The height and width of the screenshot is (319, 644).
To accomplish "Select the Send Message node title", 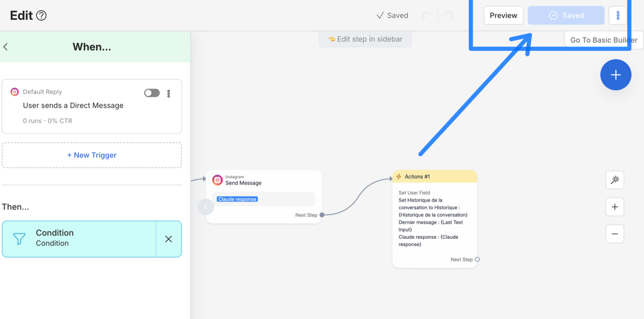I will point(243,183).
